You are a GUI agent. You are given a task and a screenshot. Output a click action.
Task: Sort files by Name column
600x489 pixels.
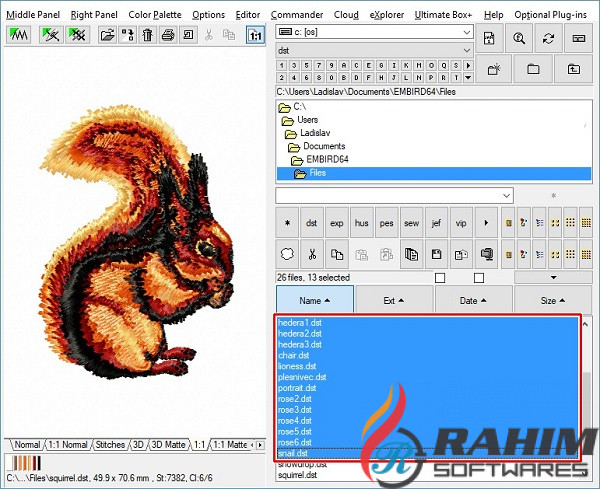(x=315, y=300)
